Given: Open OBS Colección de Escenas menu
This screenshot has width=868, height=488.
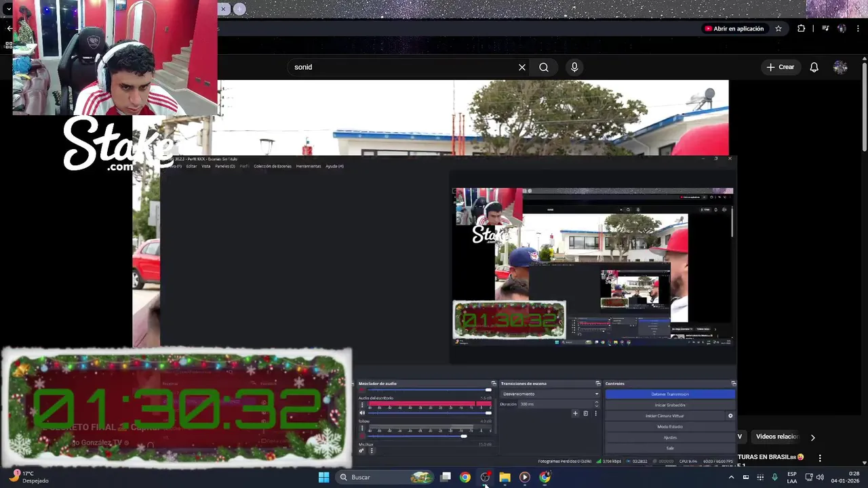Looking at the screenshot, I should pos(273,166).
